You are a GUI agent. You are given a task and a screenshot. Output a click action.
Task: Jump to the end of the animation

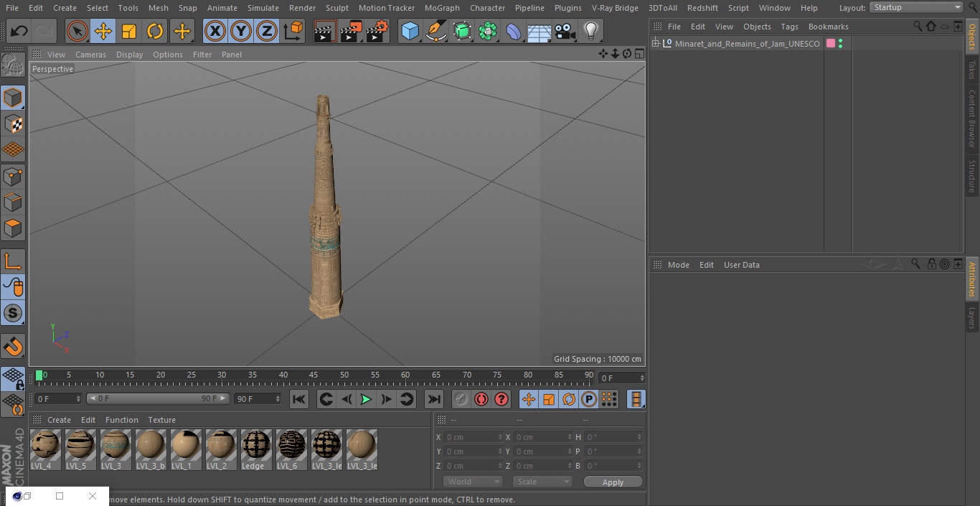pos(433,399)
